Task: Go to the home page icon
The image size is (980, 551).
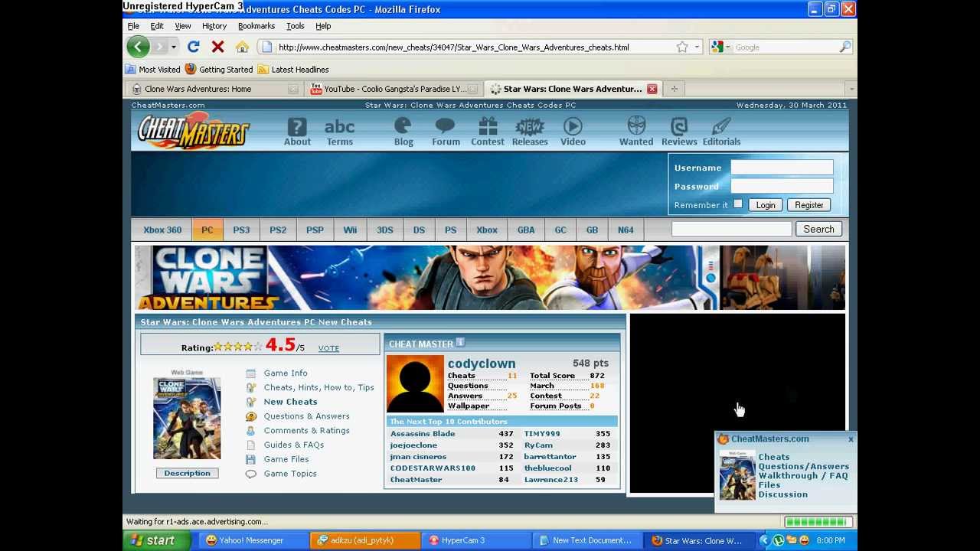Action: click(x=242, y=47)
